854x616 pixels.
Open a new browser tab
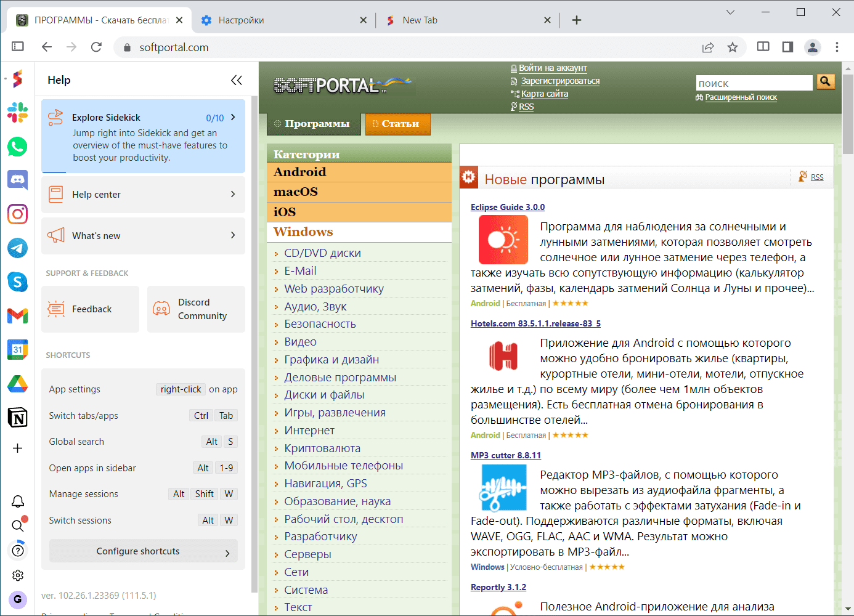coord(577,20)
